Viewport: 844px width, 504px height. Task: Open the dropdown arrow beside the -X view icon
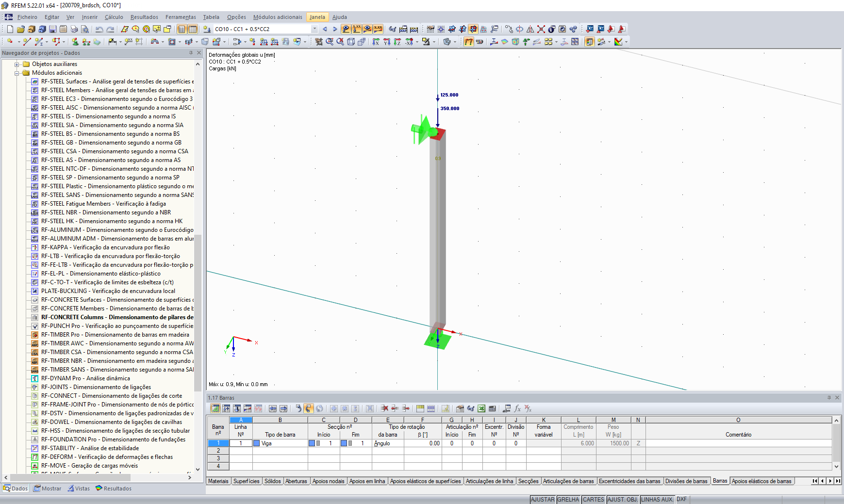point(417,42)
